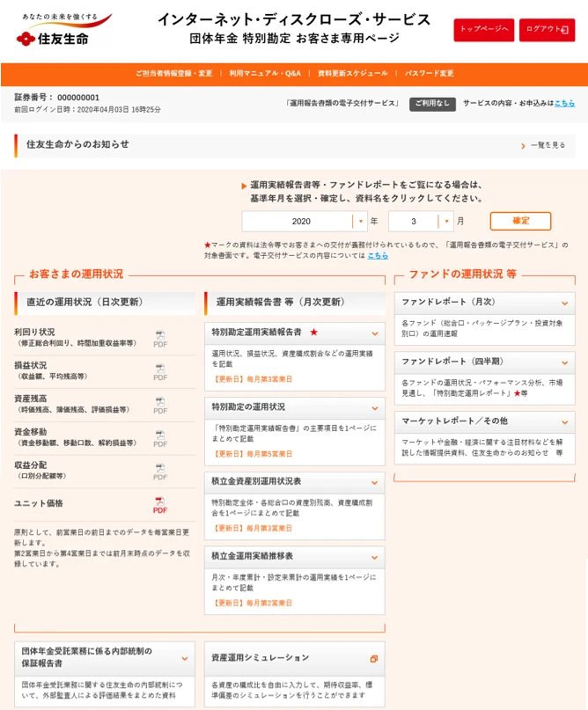Open the 利回り状況 PDF icon
Screen dimensions: 588x710
coord(160,339)
